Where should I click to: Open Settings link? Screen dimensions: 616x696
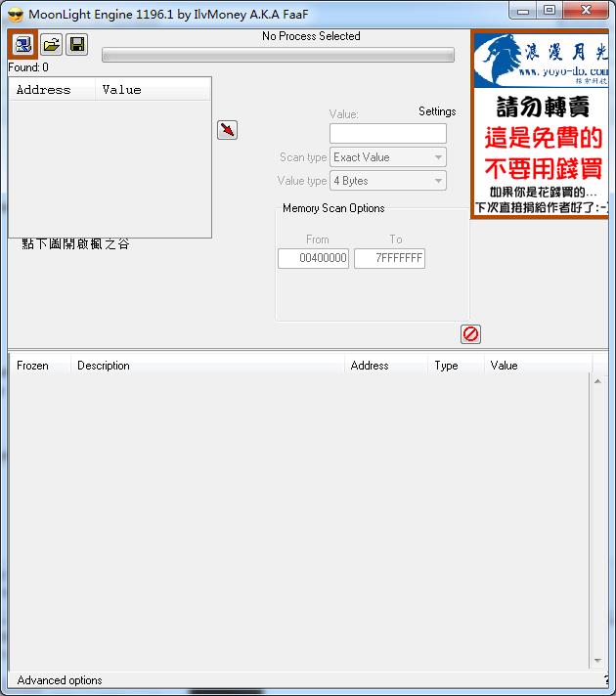437,111
